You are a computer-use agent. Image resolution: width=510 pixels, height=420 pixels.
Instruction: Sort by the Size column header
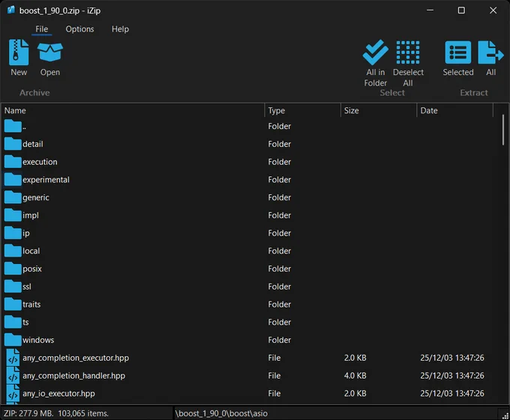(379, 110)
